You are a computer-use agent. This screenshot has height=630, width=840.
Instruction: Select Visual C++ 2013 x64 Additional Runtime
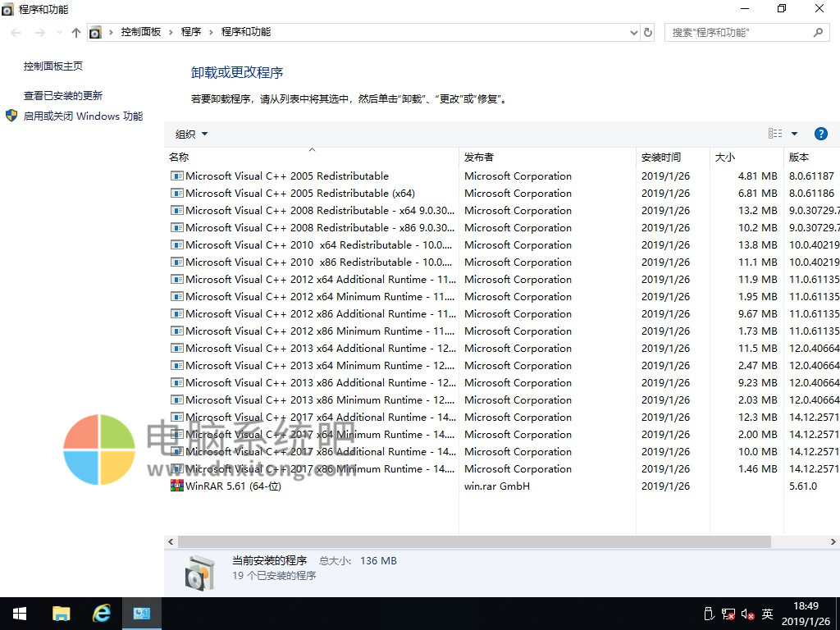(x=501, y=348)
